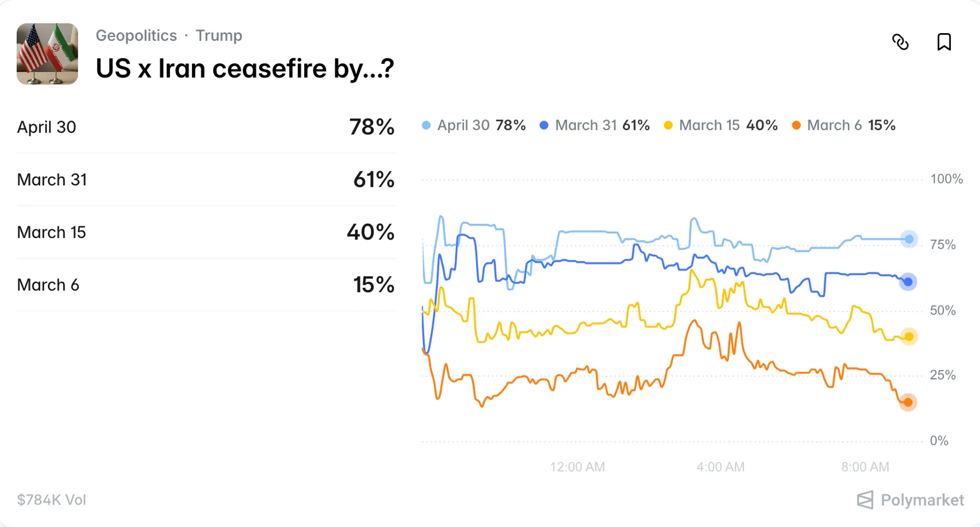Click the US-Iran flags market thumbnail
The image size is (980, 527).
[47, 54]
